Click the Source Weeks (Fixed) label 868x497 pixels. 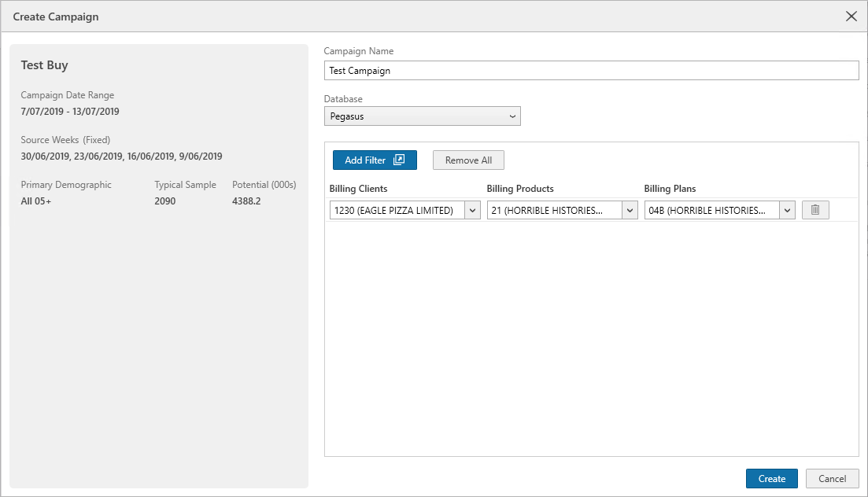[x=65, y=140]
